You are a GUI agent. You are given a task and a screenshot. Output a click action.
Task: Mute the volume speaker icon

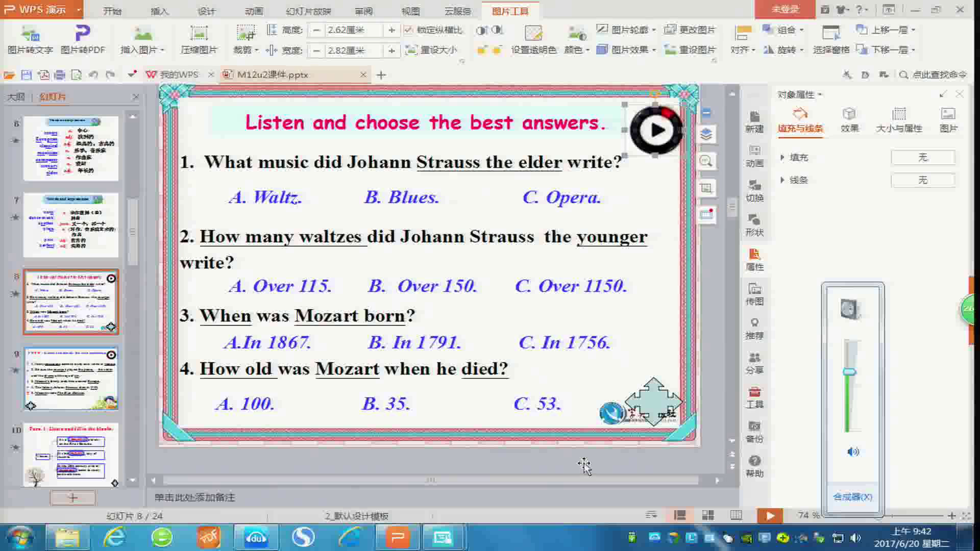coord(853,452)
